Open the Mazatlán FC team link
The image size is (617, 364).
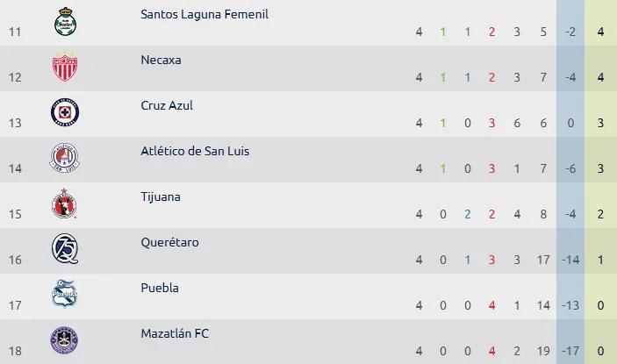(x=175, y=333)
